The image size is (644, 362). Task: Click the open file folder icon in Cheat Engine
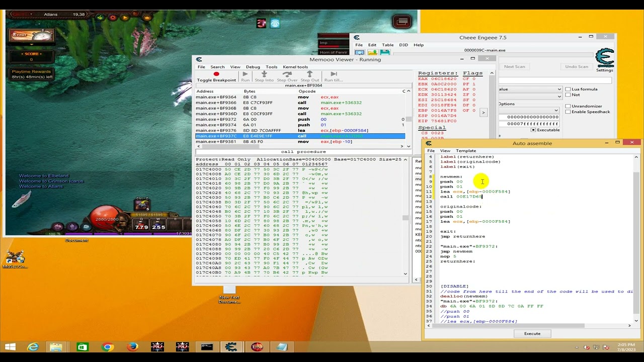click(x=372, y=52)
